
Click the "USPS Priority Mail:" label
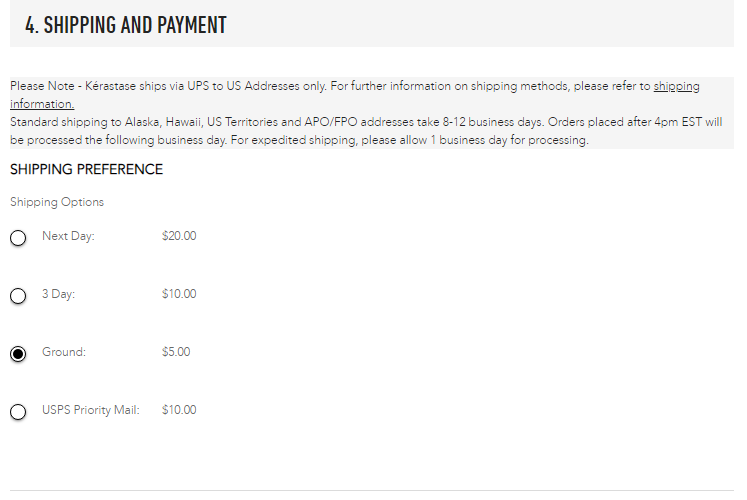coord(90,410)
